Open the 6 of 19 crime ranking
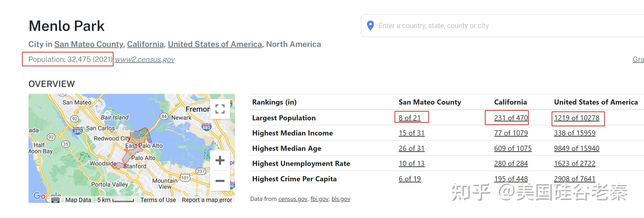Screen dimensions: 644x218 pyautogui.click(x=409, y=179)
